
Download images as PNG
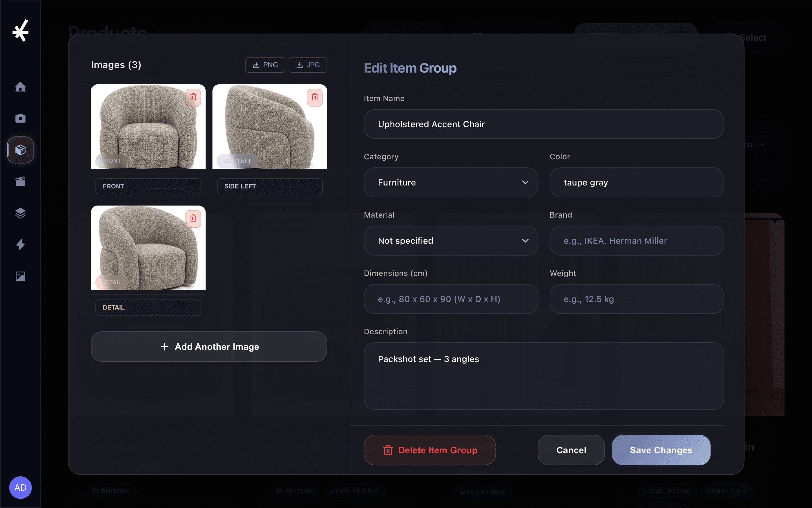265,65
